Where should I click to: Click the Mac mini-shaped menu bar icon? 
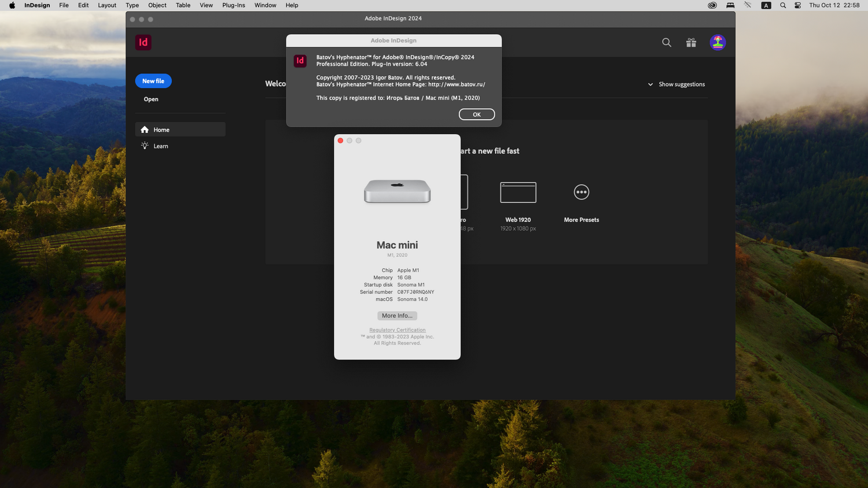730,5
